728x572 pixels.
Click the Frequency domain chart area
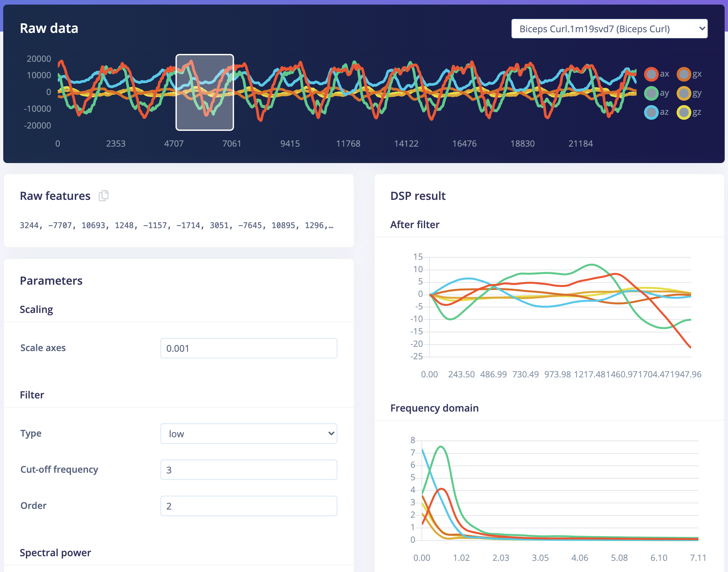pyautogui.click(x=560, y=489)
